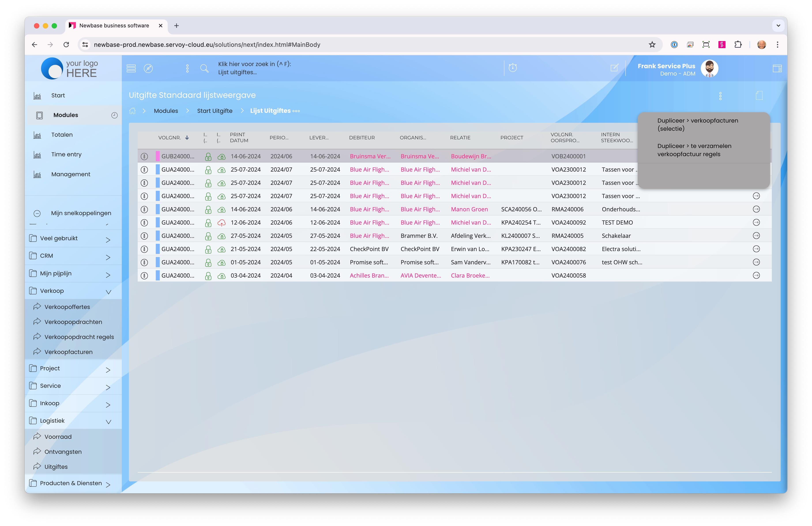Open the timer clock icon in header

coord(512,68)
